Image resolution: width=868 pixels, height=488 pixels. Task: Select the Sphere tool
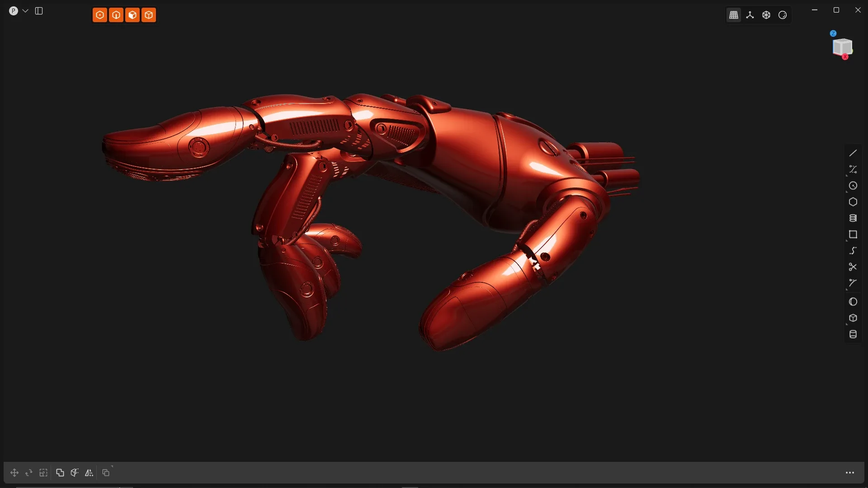point(853,302)
